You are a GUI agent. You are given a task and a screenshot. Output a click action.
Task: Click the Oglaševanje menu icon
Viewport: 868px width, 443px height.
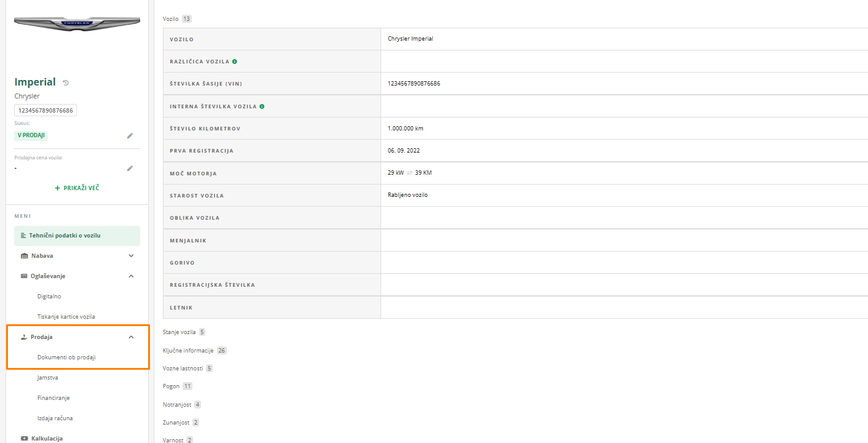tap(24, 276)
